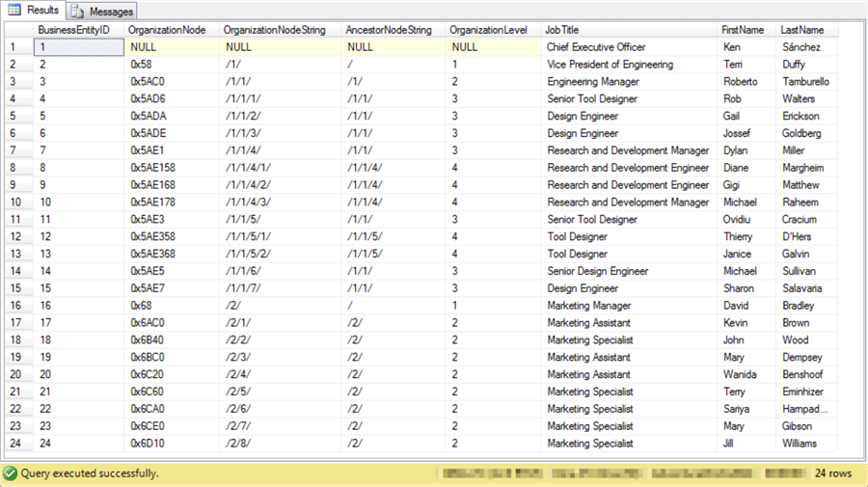Click the 'Vice President of Engineering' cell
Viewport: 868px width, 487px height.
click(629, 65)
